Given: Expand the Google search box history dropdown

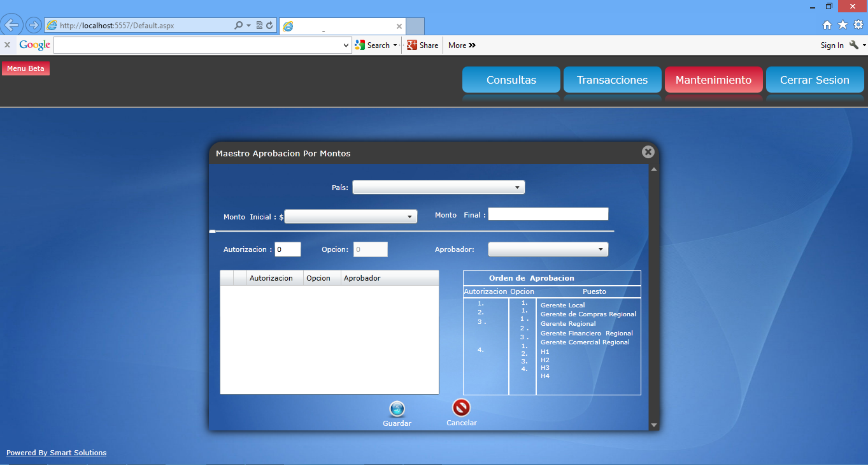Looking at the screenshot, I should [x=346, y=45].
